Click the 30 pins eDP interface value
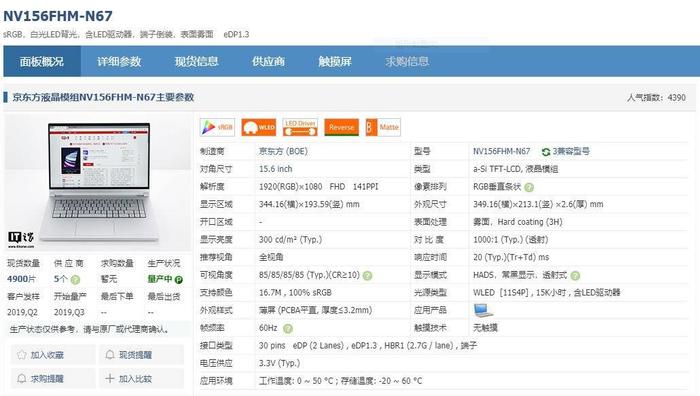Viewport: 700px width, 396px height. (x=368, y=346)
